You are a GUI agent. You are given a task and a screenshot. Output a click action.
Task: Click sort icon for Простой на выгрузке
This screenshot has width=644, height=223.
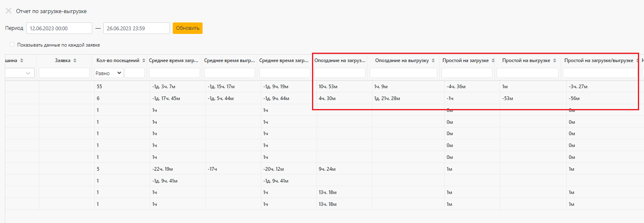click(555, 60)
